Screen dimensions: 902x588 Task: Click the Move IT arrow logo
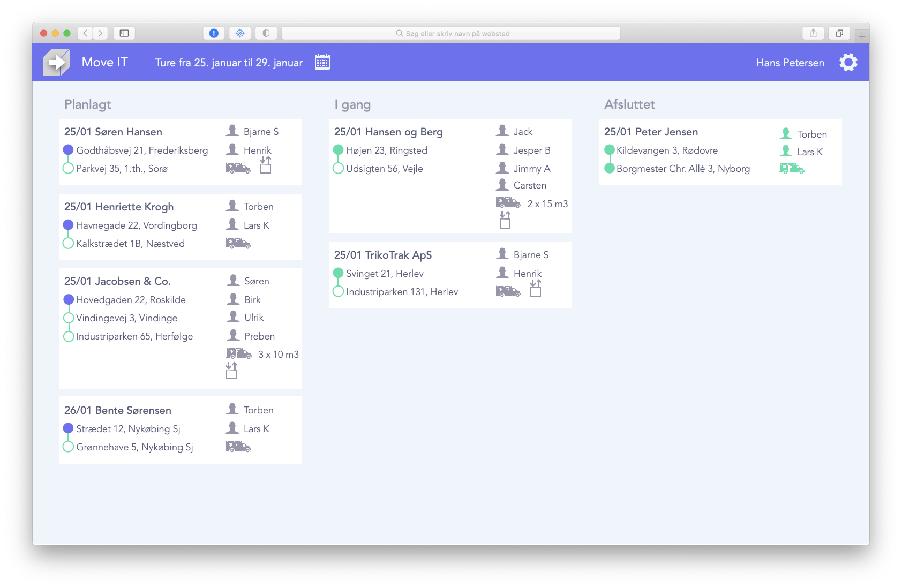click(x=56, y=62)
